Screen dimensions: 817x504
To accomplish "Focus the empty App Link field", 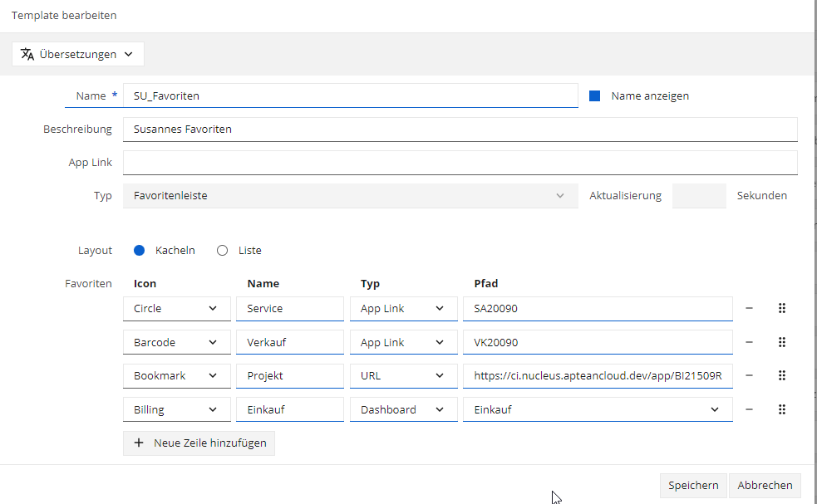I will pos(460,163).
